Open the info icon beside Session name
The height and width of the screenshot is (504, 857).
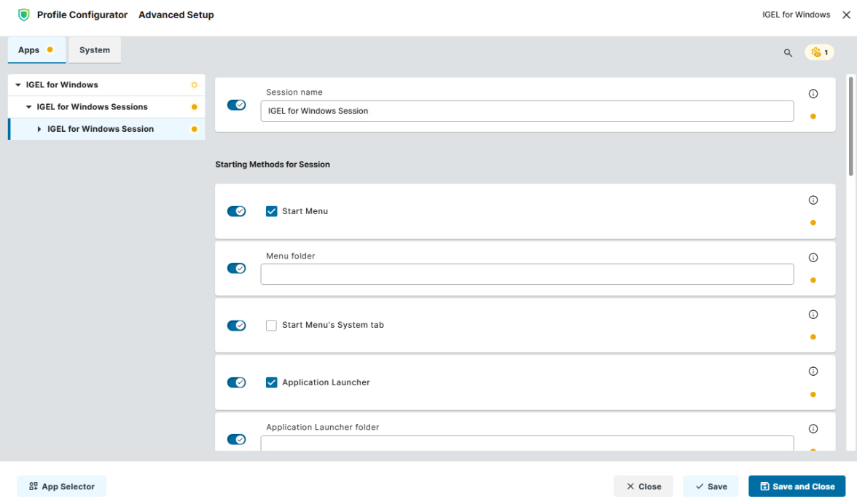pyautogui.click(x=813, y=93)
